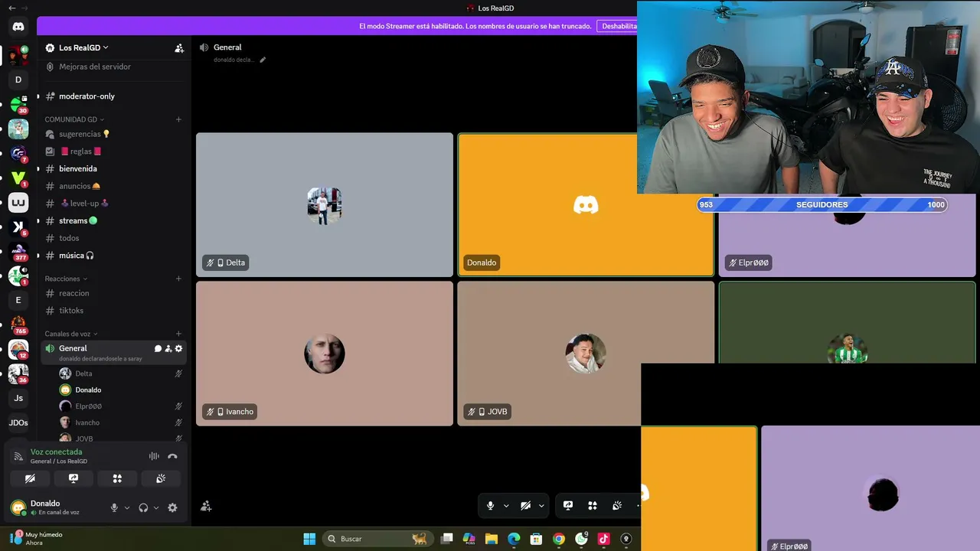Open the sugerencias channel
Screen dimensions: 980x551
tap(113, 134)
